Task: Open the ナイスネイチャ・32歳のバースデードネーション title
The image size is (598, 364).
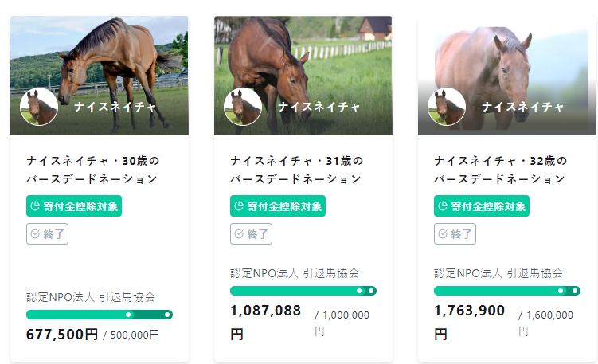Action: (x=501, y=170)
